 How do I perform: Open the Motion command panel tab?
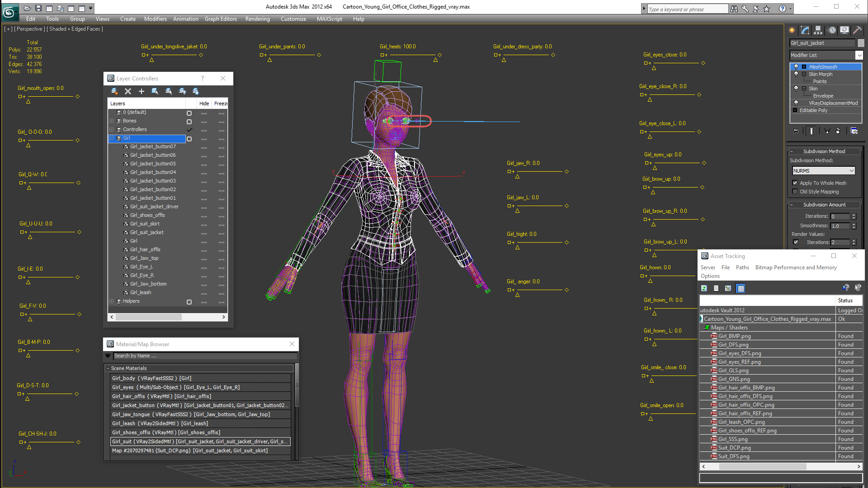click(x=832, y=30)
